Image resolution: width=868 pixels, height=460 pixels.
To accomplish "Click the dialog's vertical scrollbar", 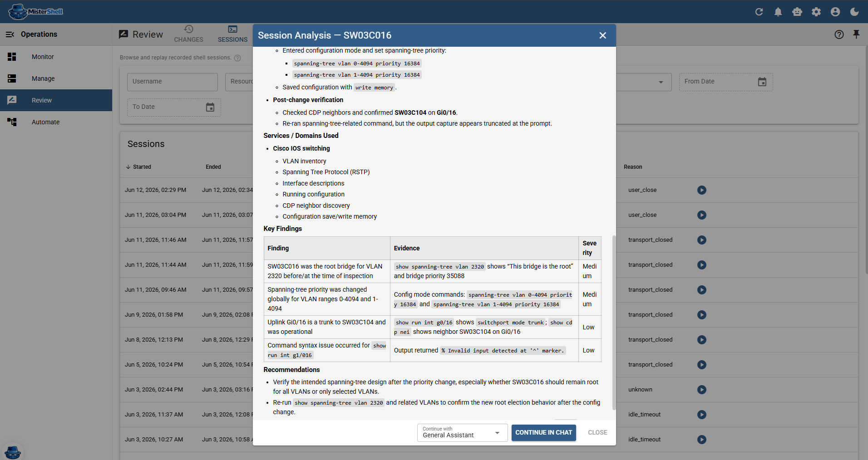I will click(x=614, y=322).
